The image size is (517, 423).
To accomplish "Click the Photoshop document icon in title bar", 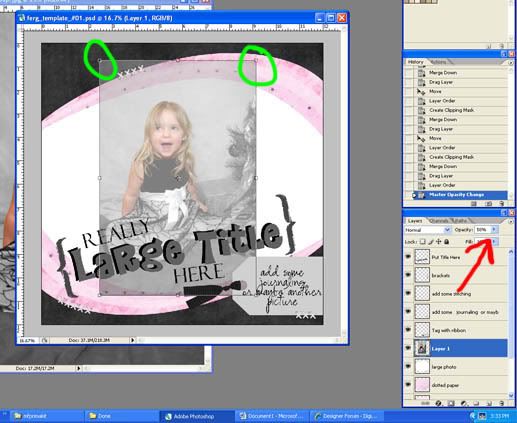I will 22,18.
